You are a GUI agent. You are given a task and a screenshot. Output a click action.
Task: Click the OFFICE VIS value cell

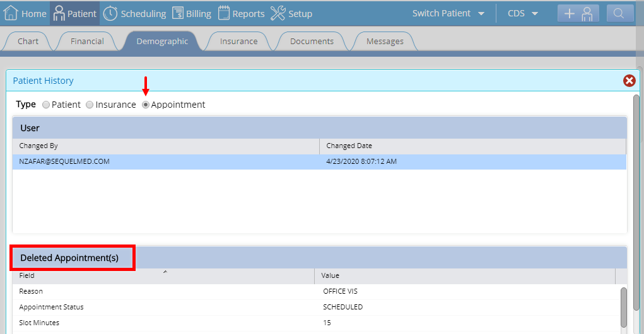click(x=340, y=291)
